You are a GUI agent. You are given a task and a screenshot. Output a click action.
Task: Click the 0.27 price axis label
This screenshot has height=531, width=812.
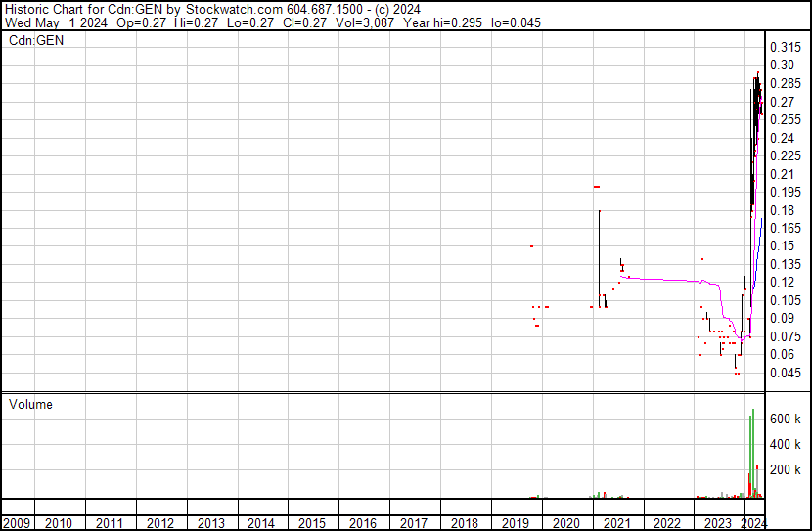click(782, 102)
